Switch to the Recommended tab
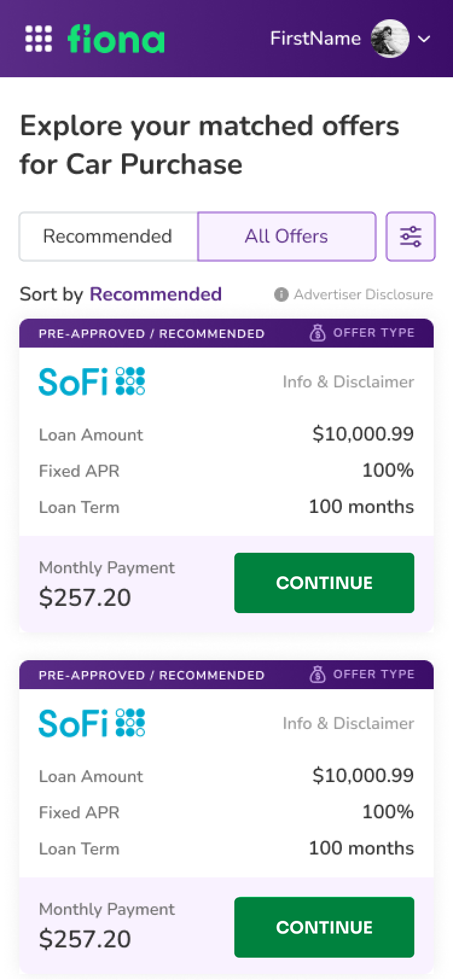This screenshot has width=453, height=980. click(x=108, y=236)
